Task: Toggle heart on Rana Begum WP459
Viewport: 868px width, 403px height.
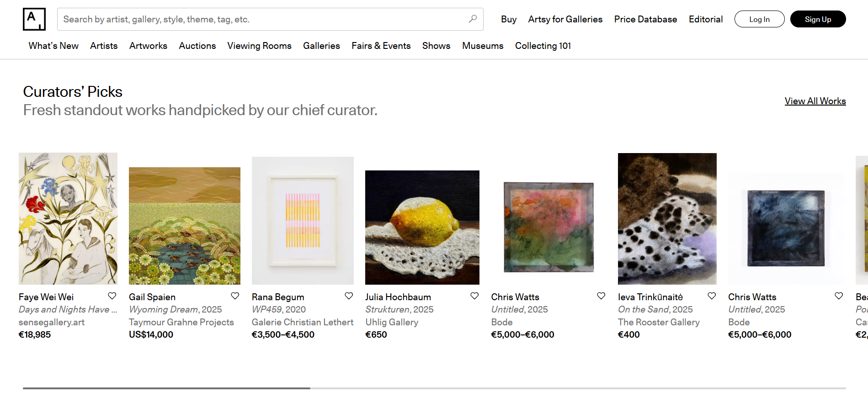Action: [x=349, y=296]
